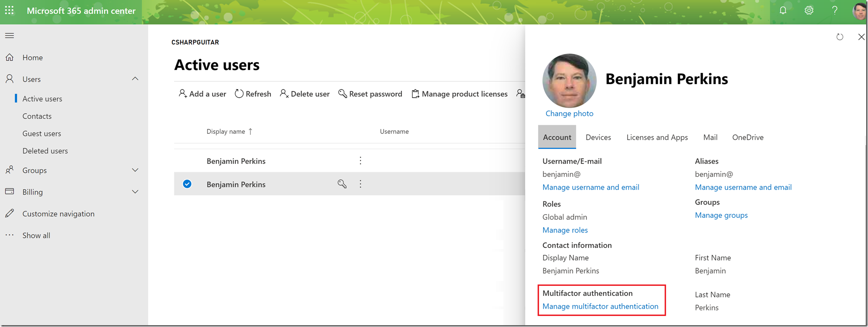
Task: Click the Display name column header
Action: click(226, 132)
